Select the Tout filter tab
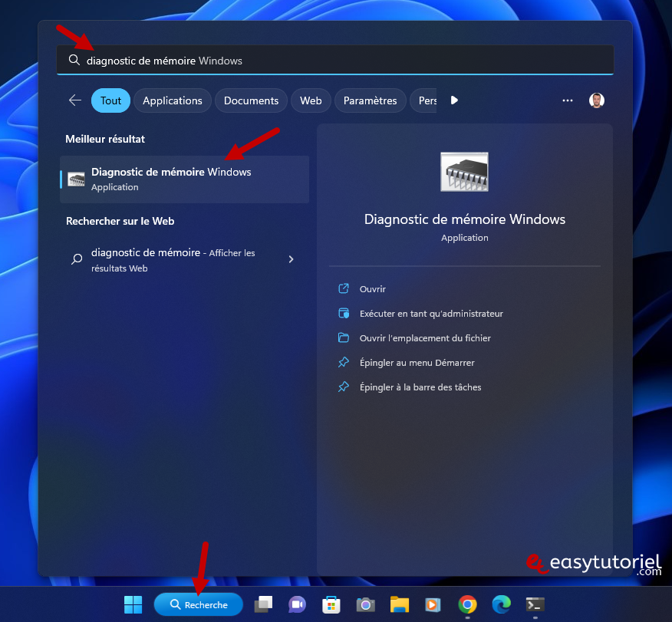The width and height of the screenshot is (672, 622). (110, 100)
